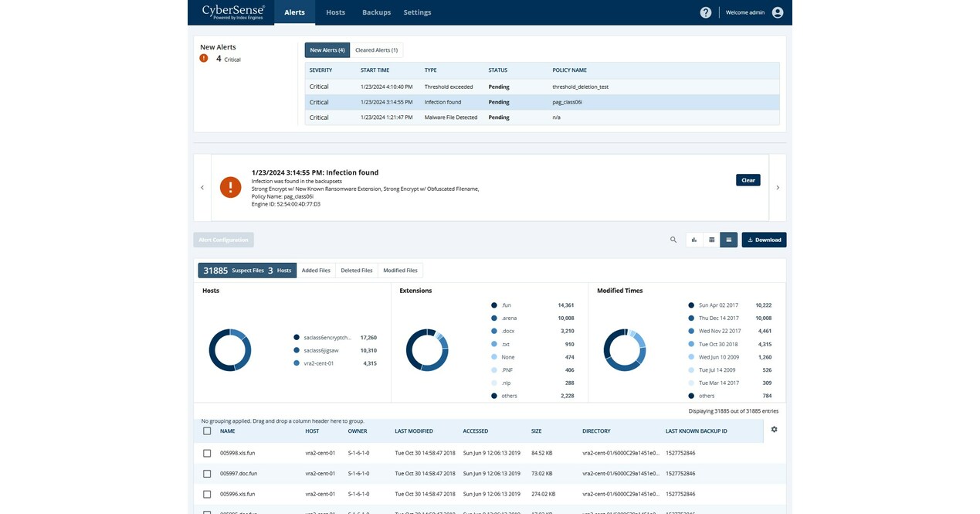Switch to table grid view
This screenshot has height=514, width=980.
[711, 240]
